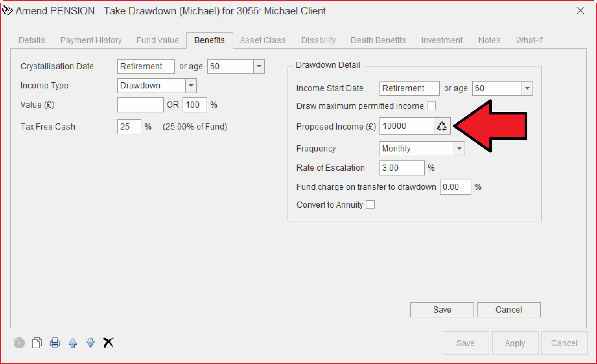Open the Death Benefits tab

point(378,40)
